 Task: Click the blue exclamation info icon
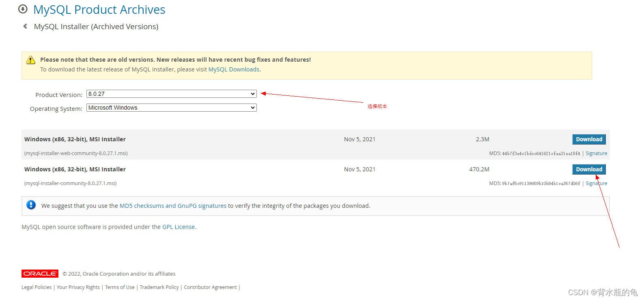31,205
